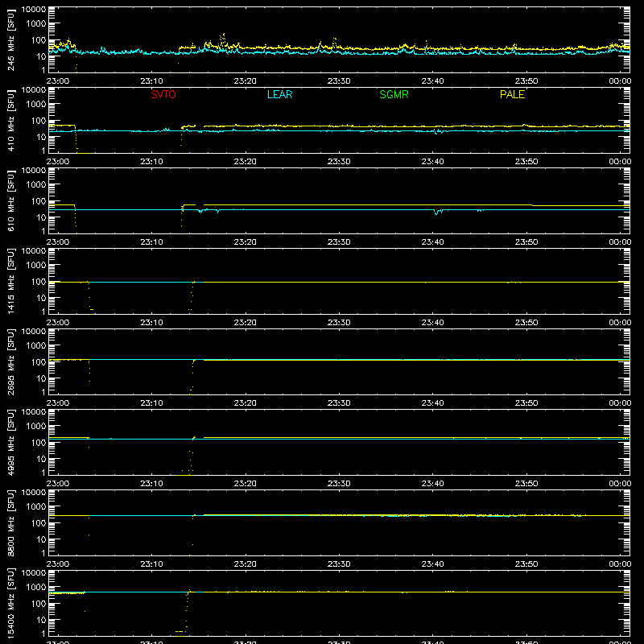The height and width of the screenshot is (644, 644).
Task: Click the cyan LEAR station label
Action: (x=279, y=94)
